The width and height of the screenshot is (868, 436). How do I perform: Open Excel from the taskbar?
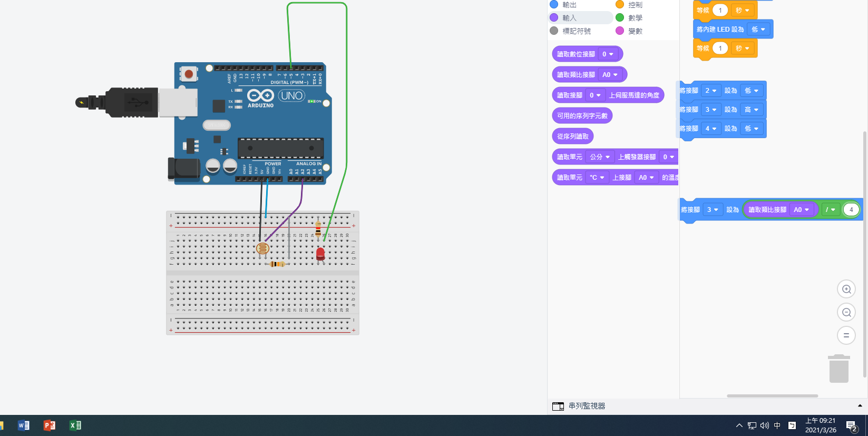[75, 425]
